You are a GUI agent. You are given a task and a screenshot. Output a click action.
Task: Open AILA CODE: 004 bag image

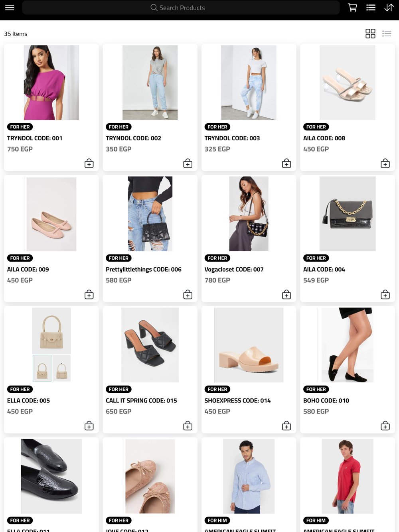[x=348, y=214]
